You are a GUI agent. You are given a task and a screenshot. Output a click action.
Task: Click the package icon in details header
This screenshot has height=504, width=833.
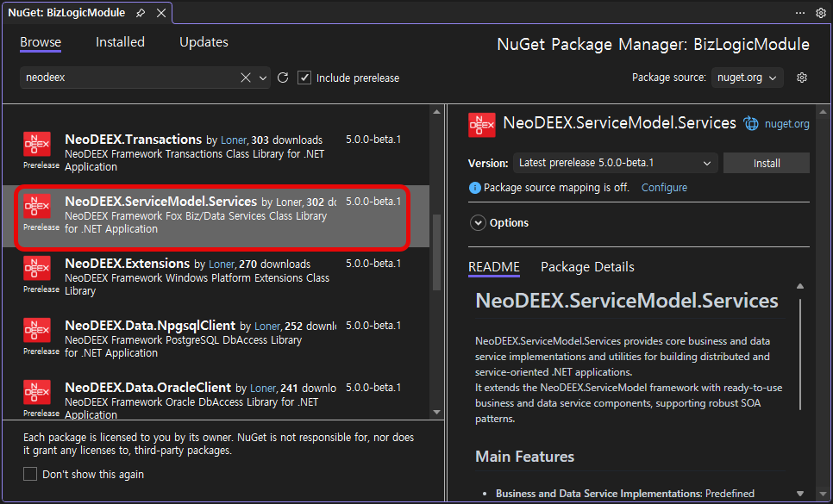[x=482, y=125]
